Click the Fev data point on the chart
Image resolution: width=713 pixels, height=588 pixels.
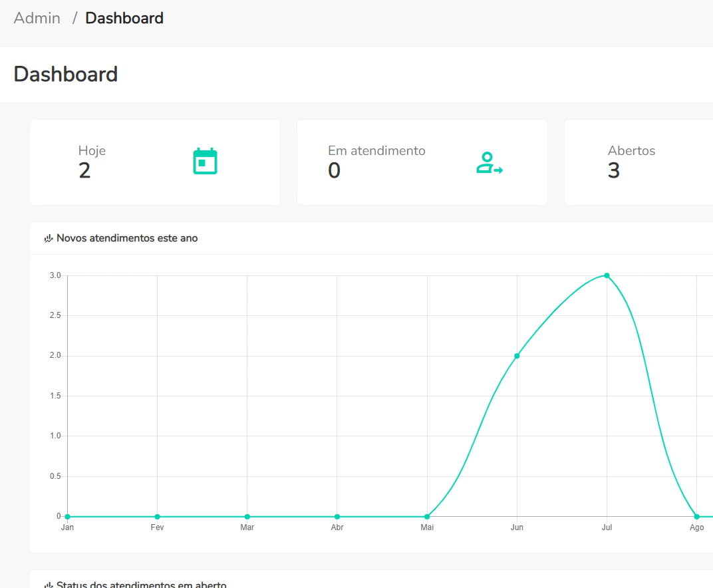coord(157,516)
